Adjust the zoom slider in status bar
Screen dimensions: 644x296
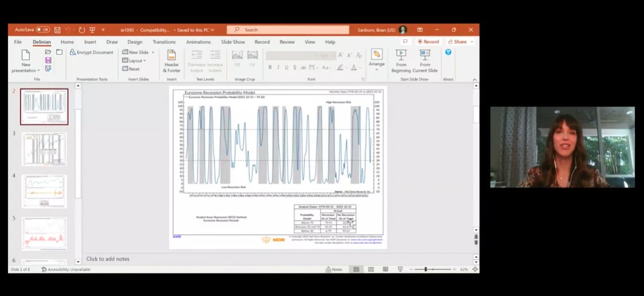pyautogui.click(x=425, y=270)
